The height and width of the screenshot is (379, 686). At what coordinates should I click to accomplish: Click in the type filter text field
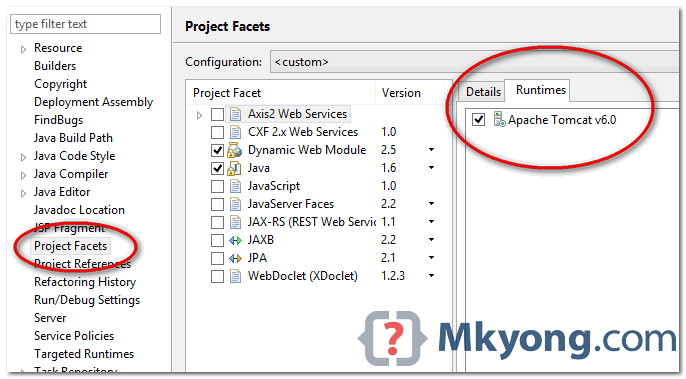tap(85, 24)
